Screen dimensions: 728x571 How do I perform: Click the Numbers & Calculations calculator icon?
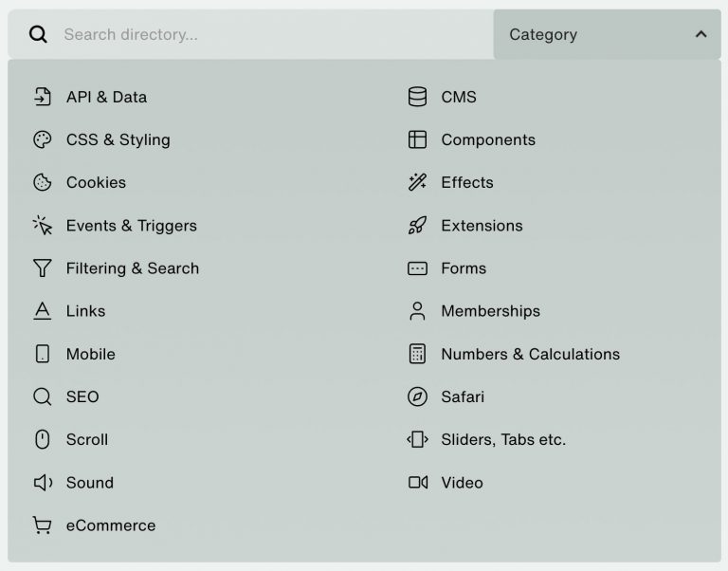pyautogui.click(x=417, y=354)
